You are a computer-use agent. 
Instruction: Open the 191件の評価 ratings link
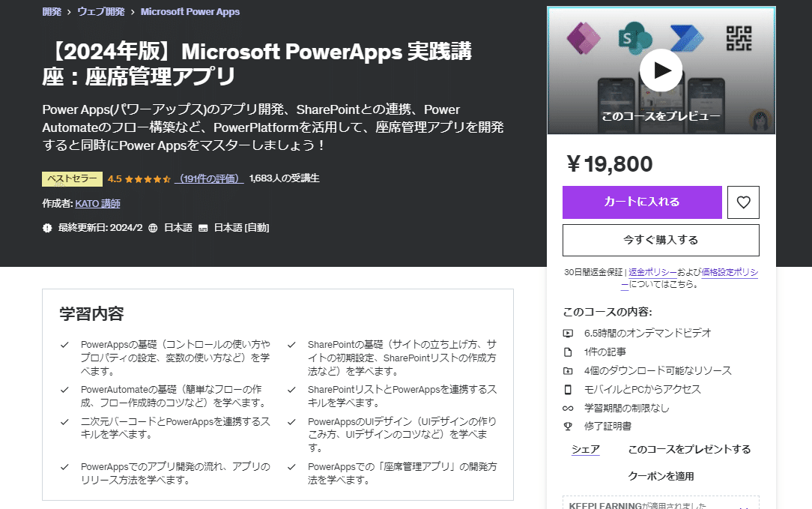pos(209,178)
